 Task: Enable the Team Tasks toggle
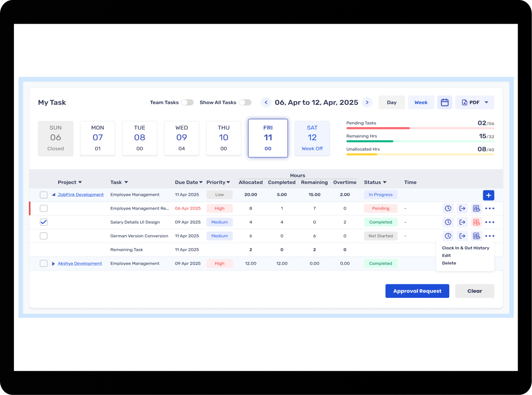point(187,103)
